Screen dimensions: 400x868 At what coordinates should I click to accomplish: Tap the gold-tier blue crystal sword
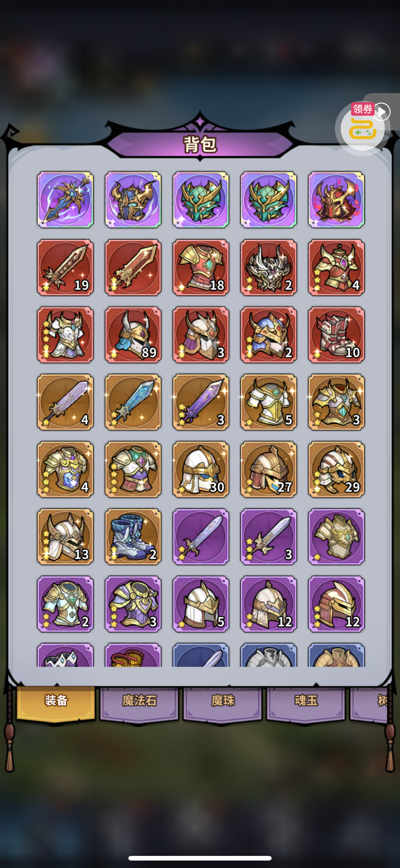(133, 402)
